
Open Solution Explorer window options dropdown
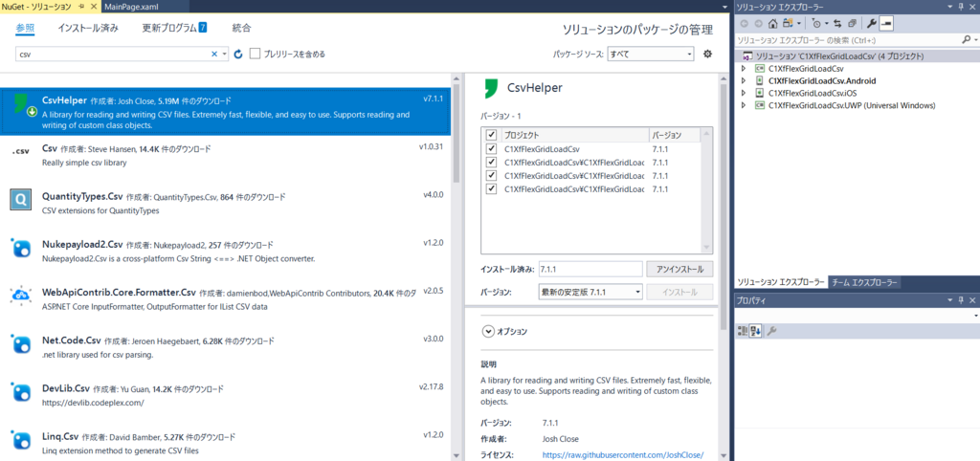click(950, 6)
